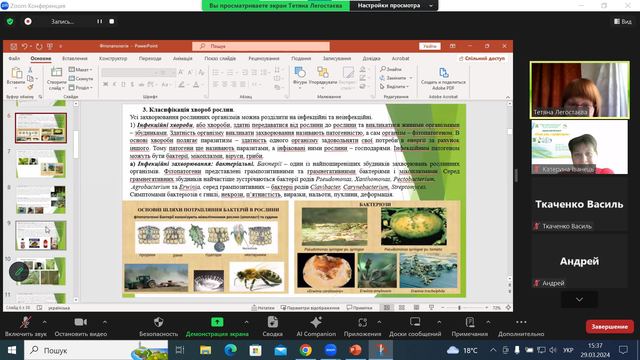This screenshot has height=360, width=640.
Task: Click the red Завершение button
Action: 610,327
